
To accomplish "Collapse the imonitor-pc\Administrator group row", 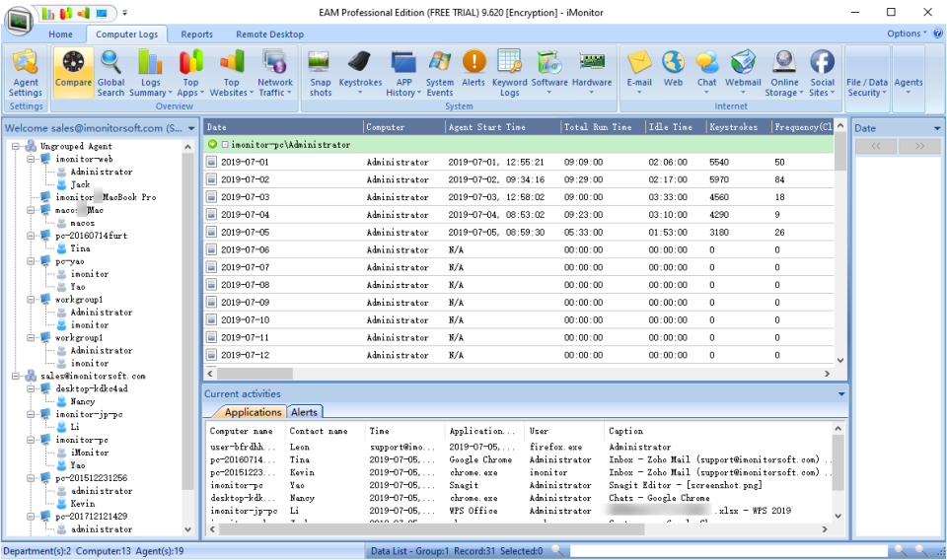I will pos(212,145).
